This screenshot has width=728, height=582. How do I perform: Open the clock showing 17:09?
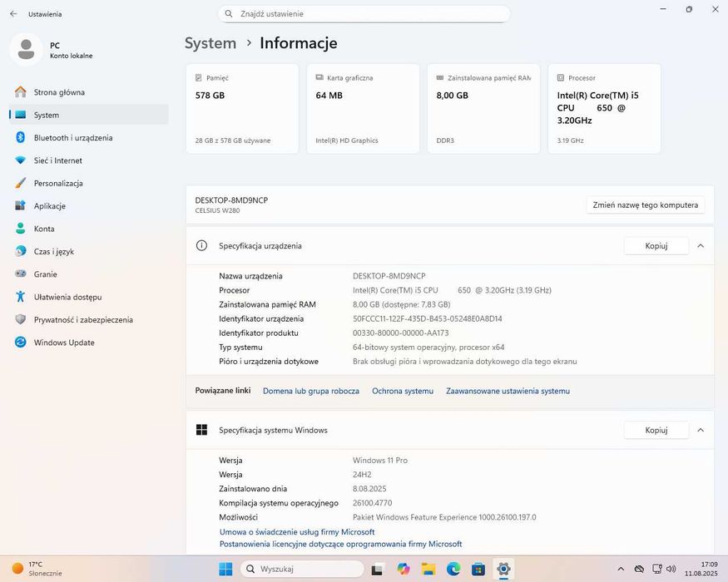point(701,569)
